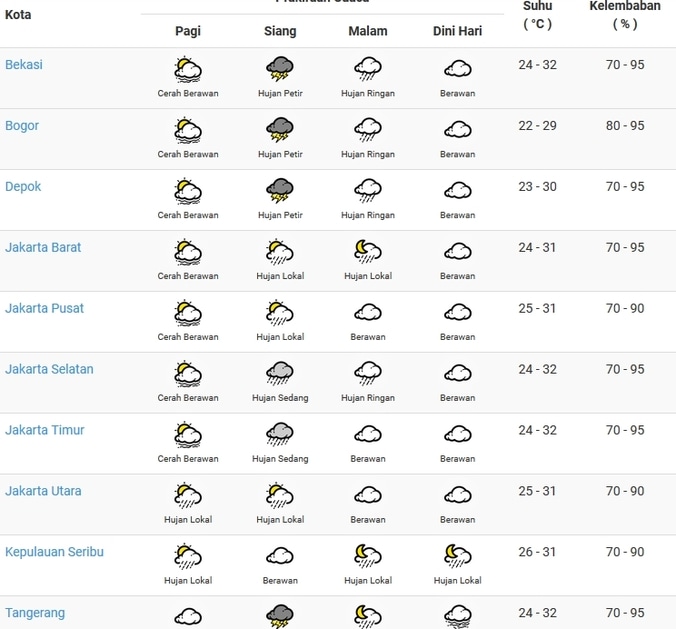676x629 pixels.
Task: Click Bekasi's Siang Hujan Petir icon
Action: click(280, 70)
